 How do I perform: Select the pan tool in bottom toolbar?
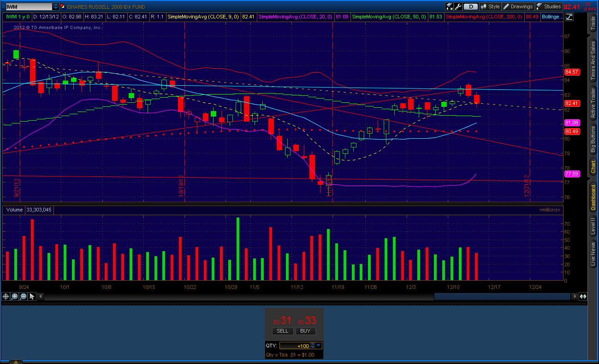click(x=6, y=296)
